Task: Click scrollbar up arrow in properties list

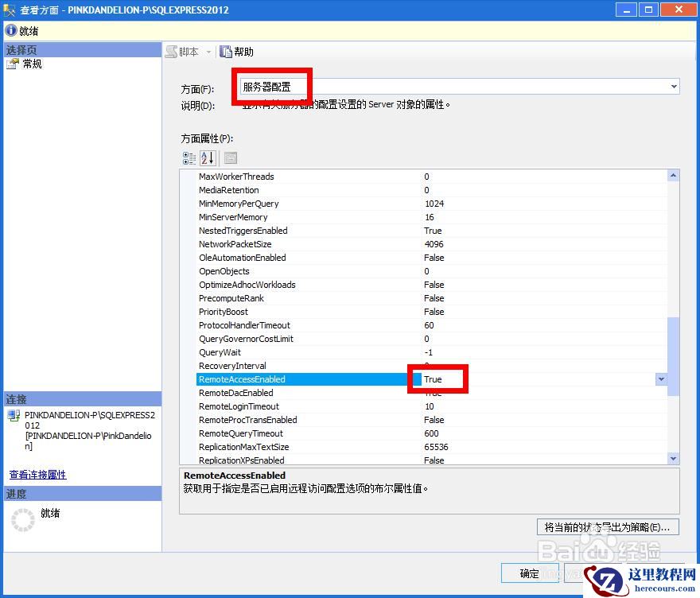Action: [673, 176]
